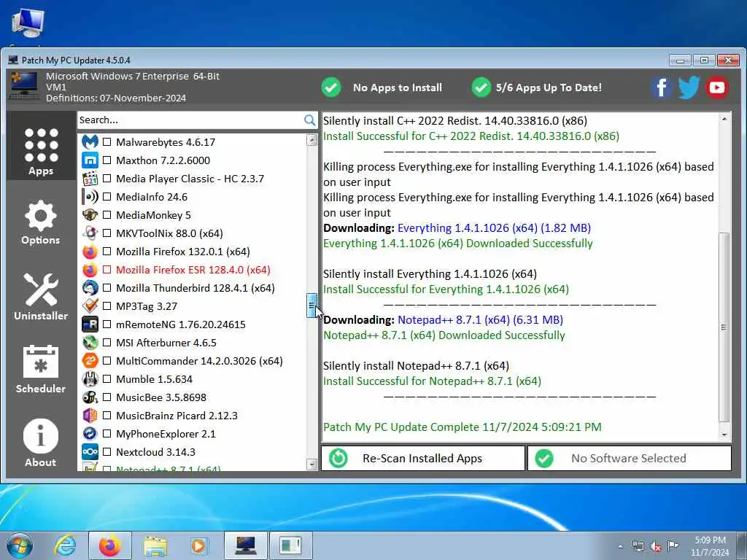Check the MusicBee 3.5.8698 checkbox

[x=107, y=397]
